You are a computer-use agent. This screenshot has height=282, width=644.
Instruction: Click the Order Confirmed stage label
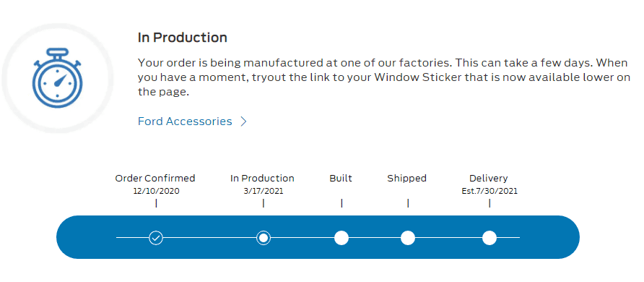155,179
